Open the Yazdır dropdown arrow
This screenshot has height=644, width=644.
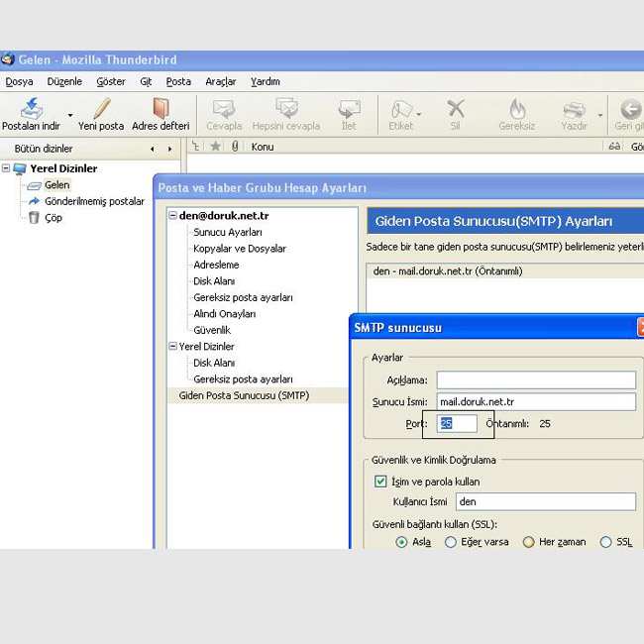(600, 115)
